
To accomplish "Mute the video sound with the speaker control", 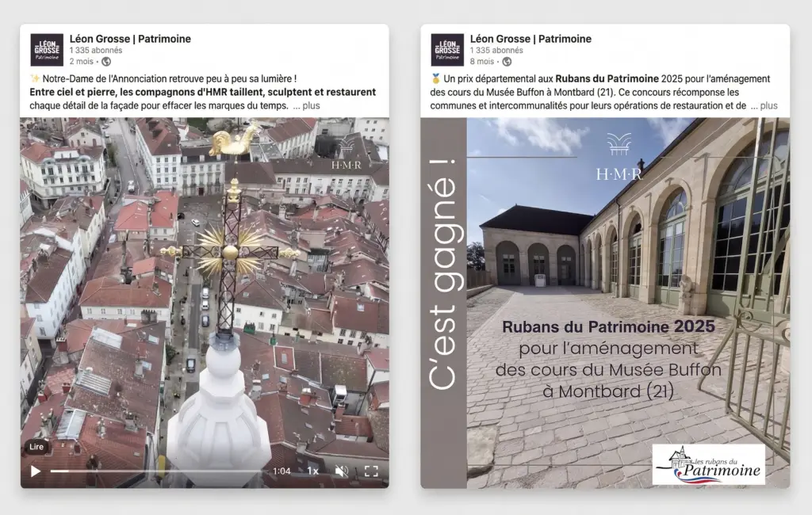I will 342,470.
